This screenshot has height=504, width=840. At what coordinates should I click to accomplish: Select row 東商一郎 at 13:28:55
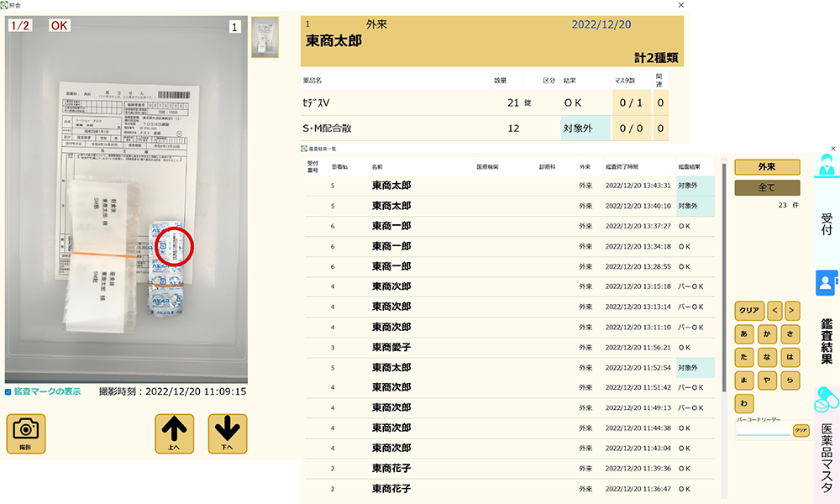tap(510, 267)
